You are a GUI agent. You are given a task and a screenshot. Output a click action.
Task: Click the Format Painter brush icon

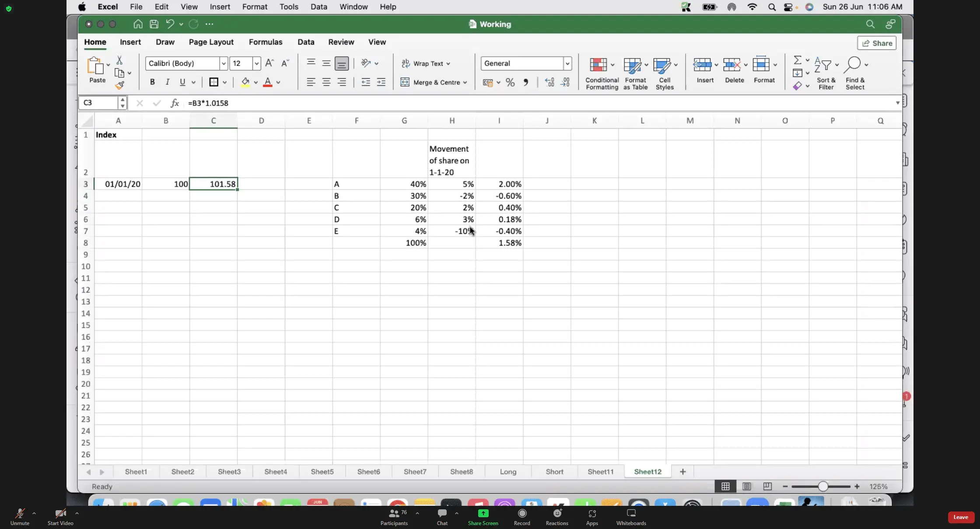(120, 85)
